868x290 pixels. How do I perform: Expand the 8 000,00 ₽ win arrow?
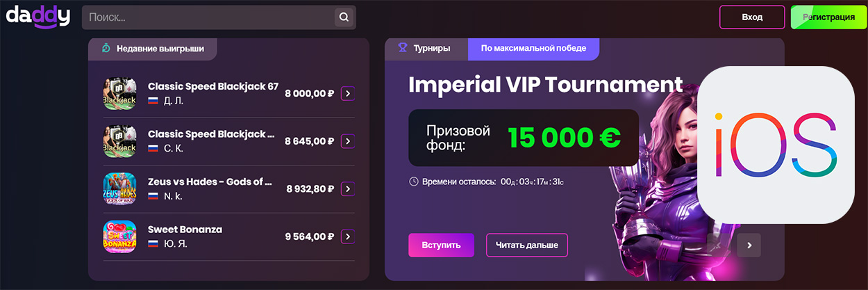(348, 94)
